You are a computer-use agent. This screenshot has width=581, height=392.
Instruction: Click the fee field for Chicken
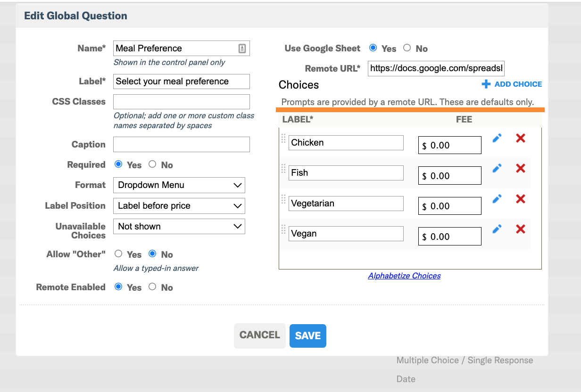[x=450, y=145]
